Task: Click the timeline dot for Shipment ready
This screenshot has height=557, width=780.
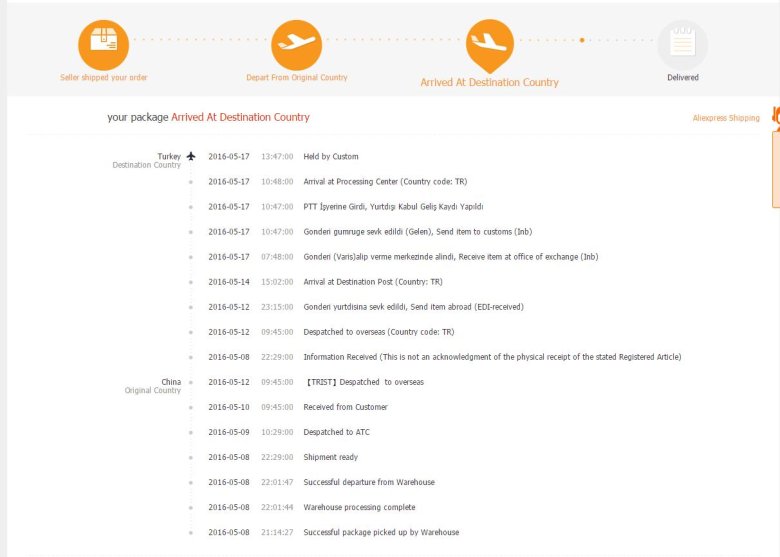Action: click(191, 457)
